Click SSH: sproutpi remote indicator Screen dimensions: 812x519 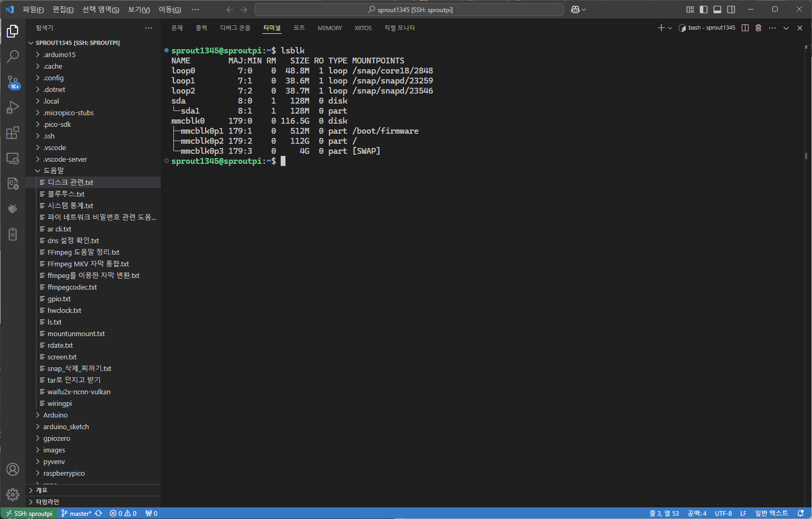coord(29,513)
